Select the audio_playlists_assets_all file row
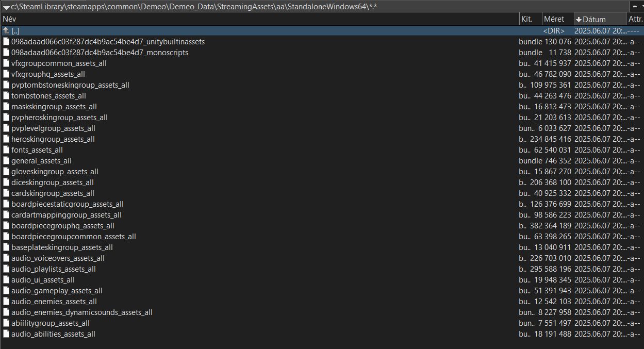 (x=53, y=269)
